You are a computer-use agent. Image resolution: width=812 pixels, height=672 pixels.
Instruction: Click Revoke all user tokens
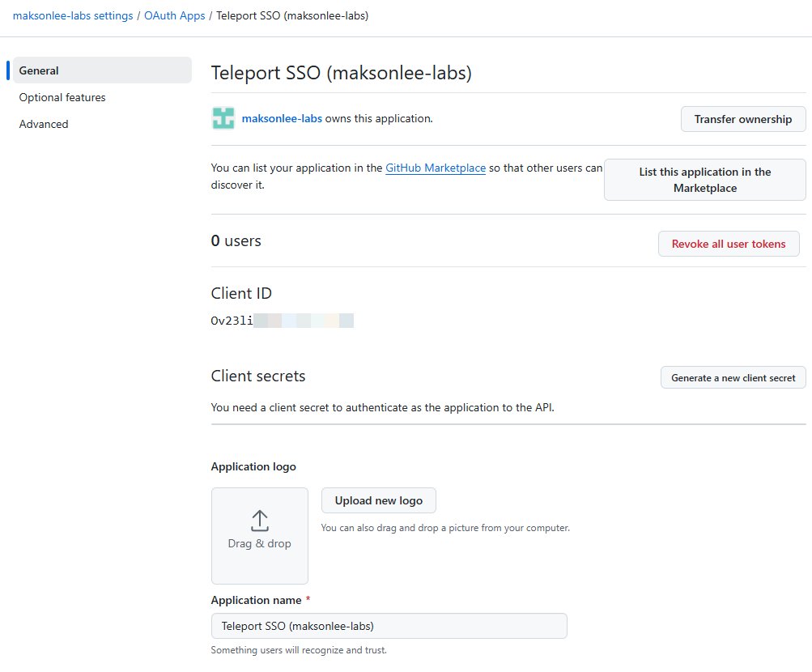click(729, 244)
